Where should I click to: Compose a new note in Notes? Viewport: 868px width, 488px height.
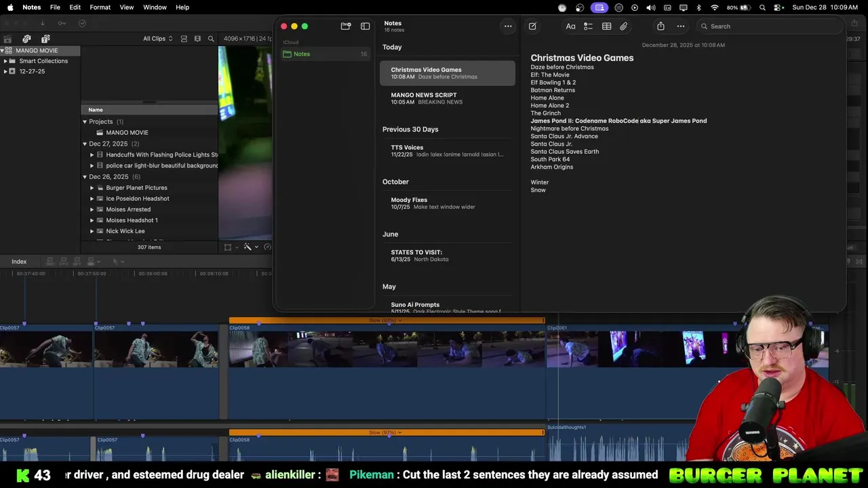[x=532, y=26]
